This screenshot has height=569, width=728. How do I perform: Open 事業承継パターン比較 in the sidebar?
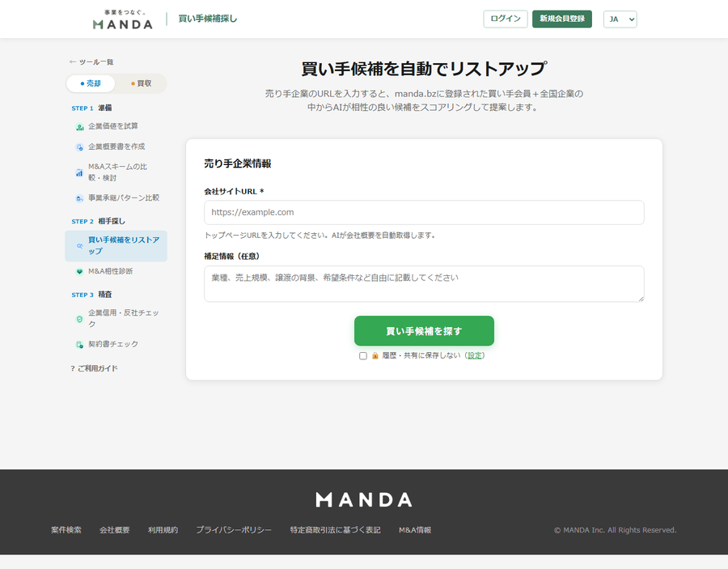coord(116,197)
